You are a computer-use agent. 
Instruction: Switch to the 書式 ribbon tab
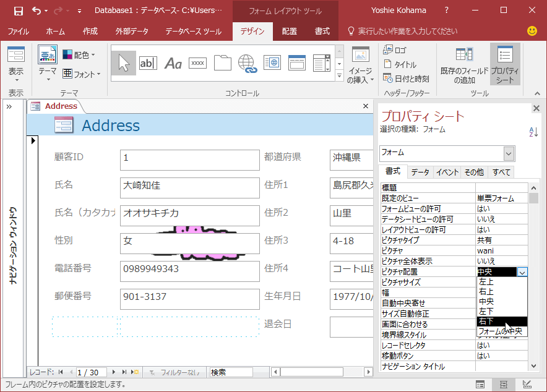coord(322,32)
